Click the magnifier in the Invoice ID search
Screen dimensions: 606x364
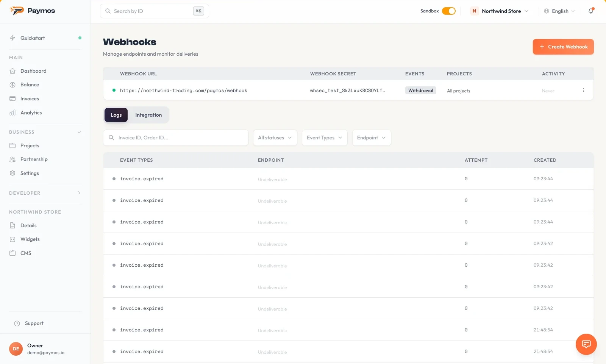[x=111, y=137]
